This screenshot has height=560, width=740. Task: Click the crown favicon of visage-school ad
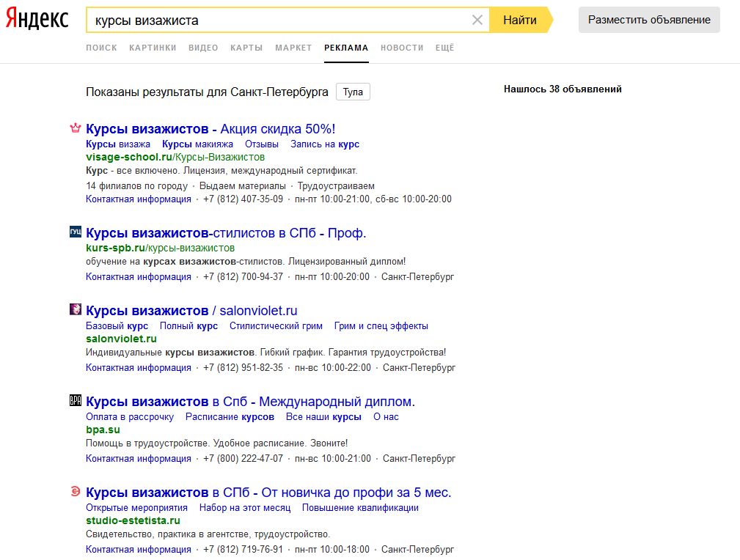pos(76,128)
